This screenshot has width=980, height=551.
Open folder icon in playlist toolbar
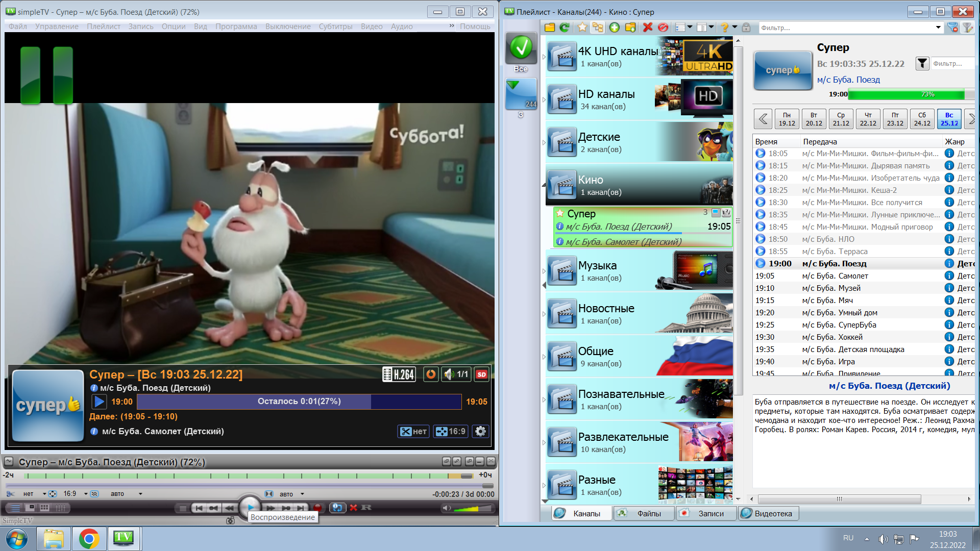click(550, 28)
